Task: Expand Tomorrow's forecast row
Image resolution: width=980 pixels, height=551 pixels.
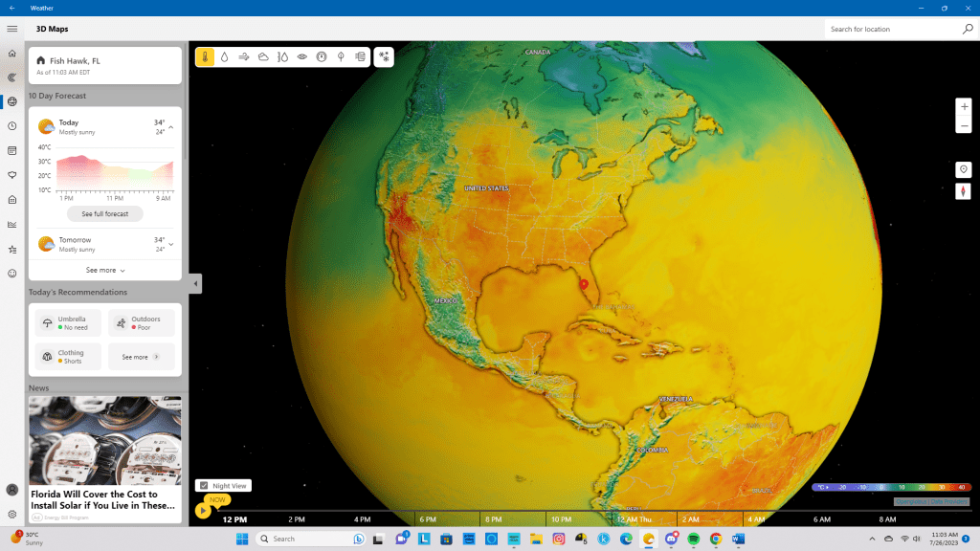Action: pos(171,244)
